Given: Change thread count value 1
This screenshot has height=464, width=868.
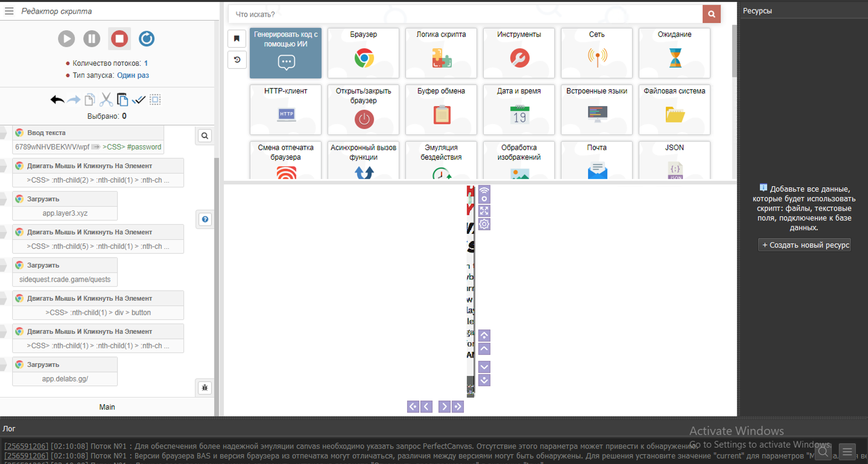Looking at the screenshot, I should tap(146, 63).
